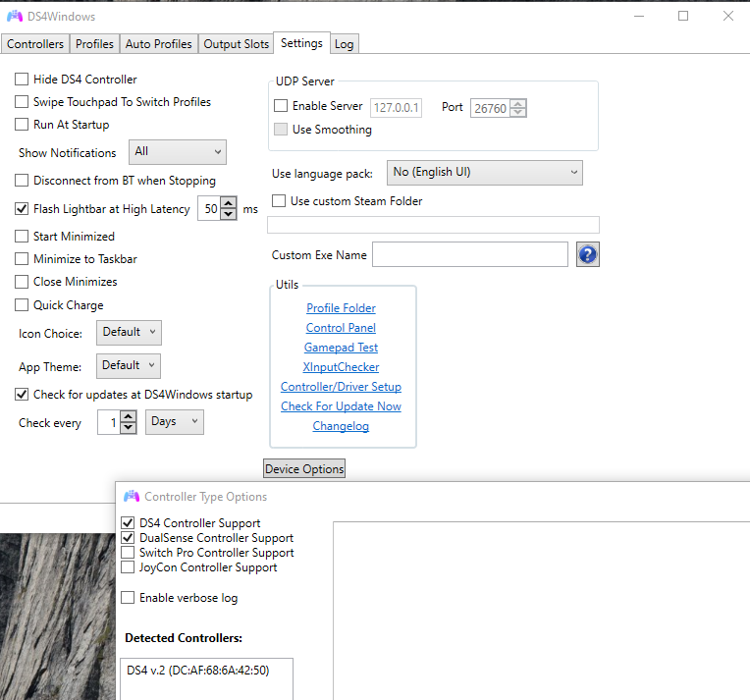Open the Icon Choice dropdown
This screenshot has width=750, height=700.
pos(130,333)
